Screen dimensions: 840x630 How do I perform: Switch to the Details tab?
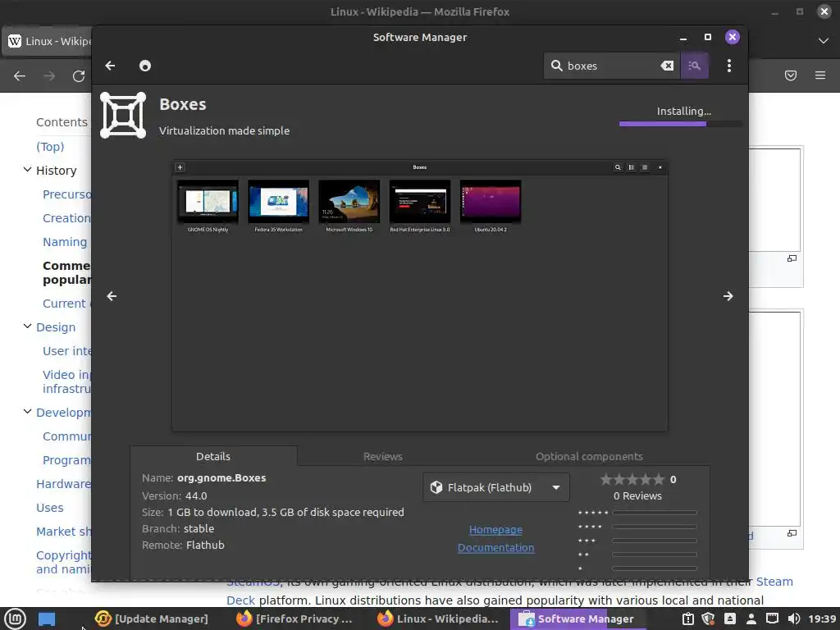(x=213, y=456)
